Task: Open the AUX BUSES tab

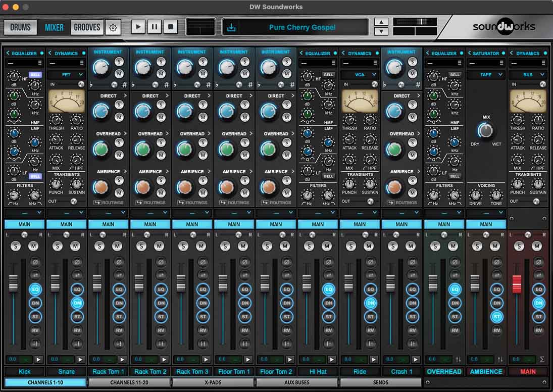Action: coord(296,382)
